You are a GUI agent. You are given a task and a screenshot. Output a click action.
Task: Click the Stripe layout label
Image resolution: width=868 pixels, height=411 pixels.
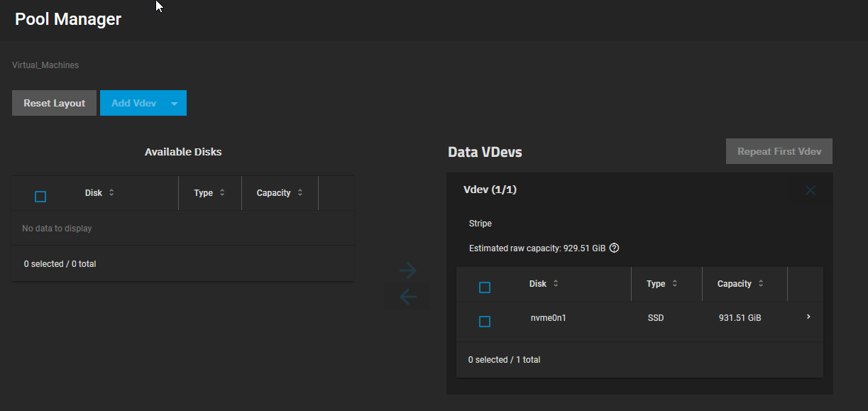pos(480,224)
